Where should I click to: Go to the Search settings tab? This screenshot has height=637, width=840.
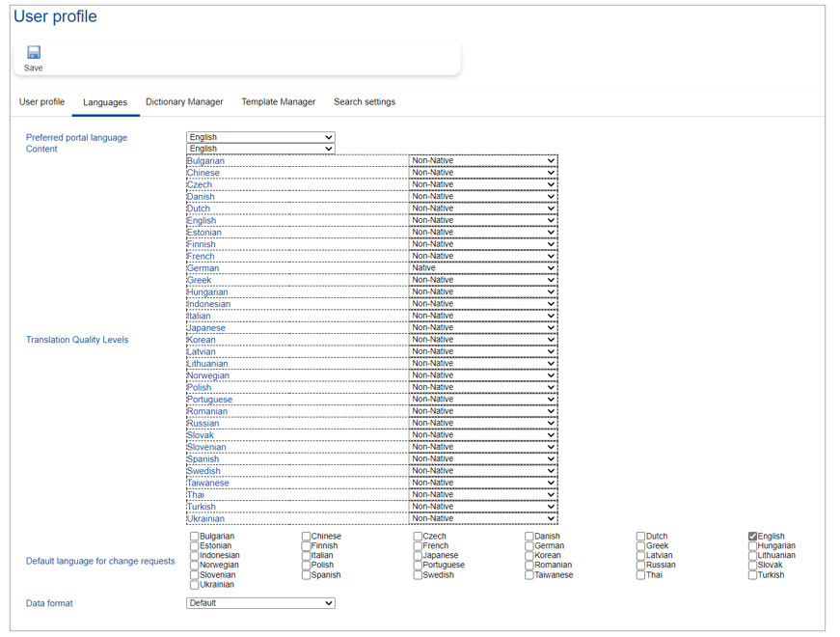365,101
